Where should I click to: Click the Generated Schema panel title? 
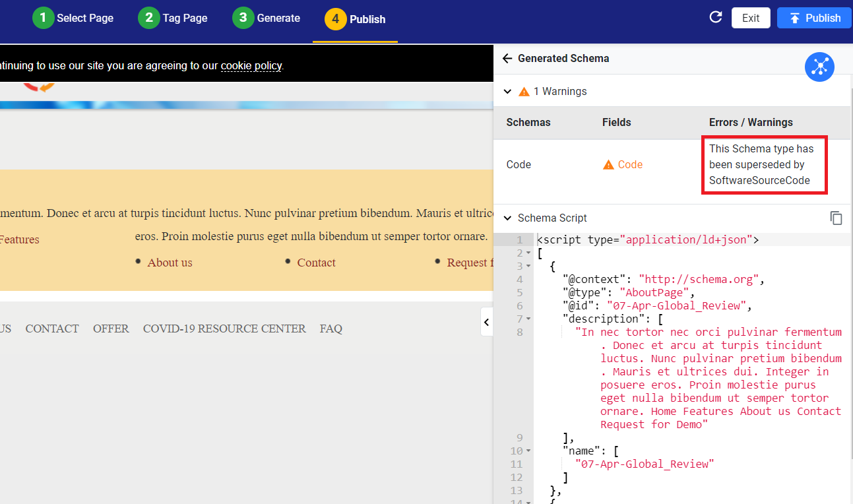coord(563,58)
